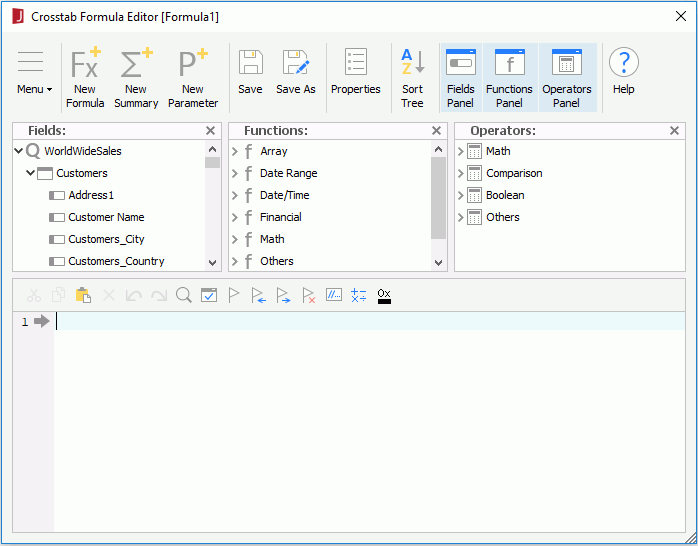Expand the Date Range functions group

pos(235,173)
